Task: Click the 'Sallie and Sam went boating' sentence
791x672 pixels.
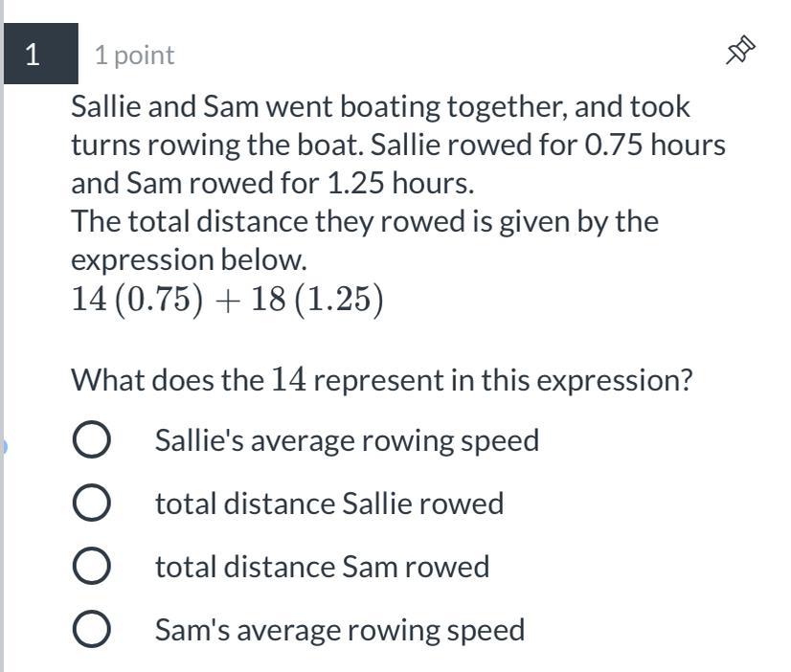Action: pos(379,106)
